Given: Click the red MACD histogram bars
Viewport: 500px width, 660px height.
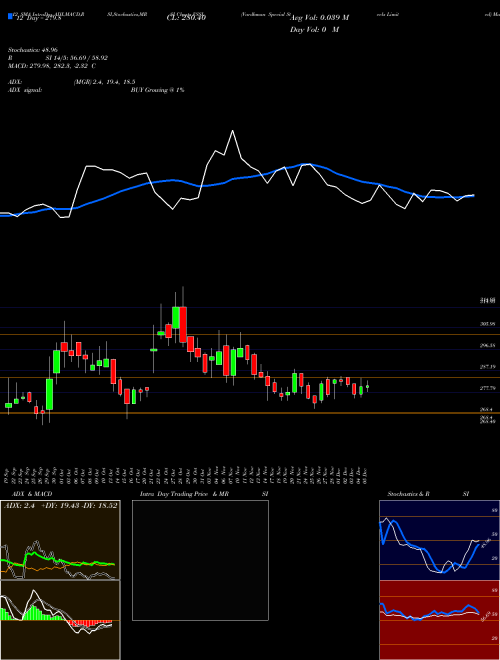Looking at the screenshot, I should [x=90, y=623].
